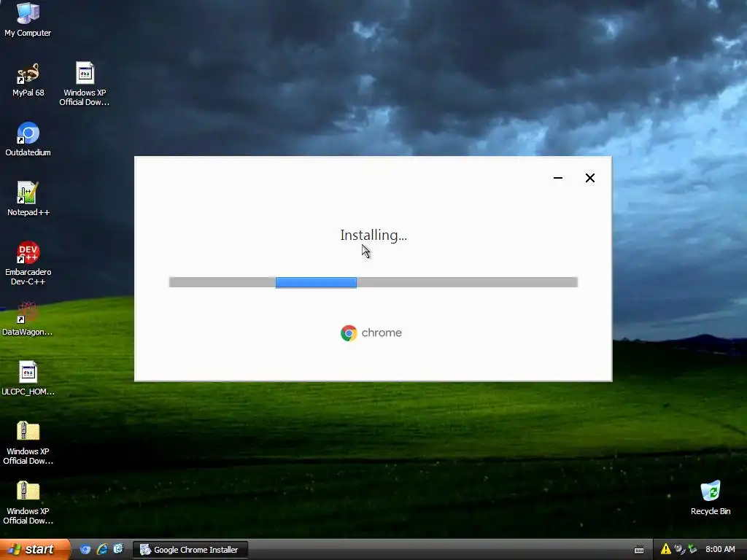
Task: Launch Outdatedium from the Quick Launch bar
Action: (x=85, y=550)
